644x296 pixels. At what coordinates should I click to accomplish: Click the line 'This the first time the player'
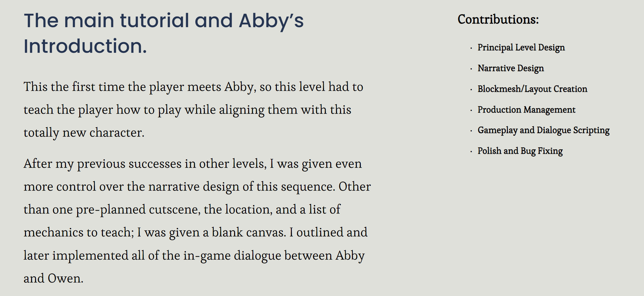pyautogui.click(x=194, y=87)
